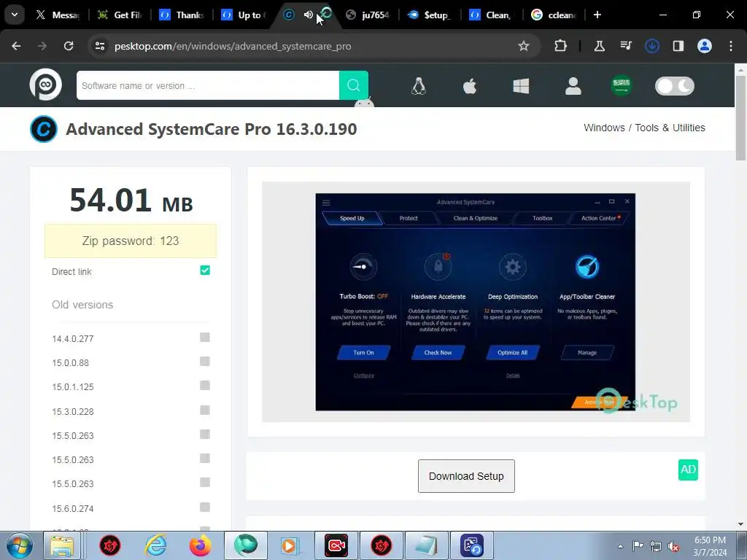This screenshot has height=560, width=747.
Task: Launch Firefox from the taskbar
Action: 200,545
